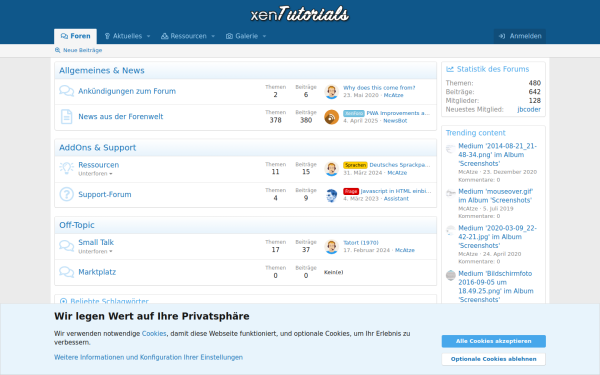Open Medium 'Bildschirmfoto 2016-09-05' link
This screenshot has height=375, width=600.
(496, 286)
